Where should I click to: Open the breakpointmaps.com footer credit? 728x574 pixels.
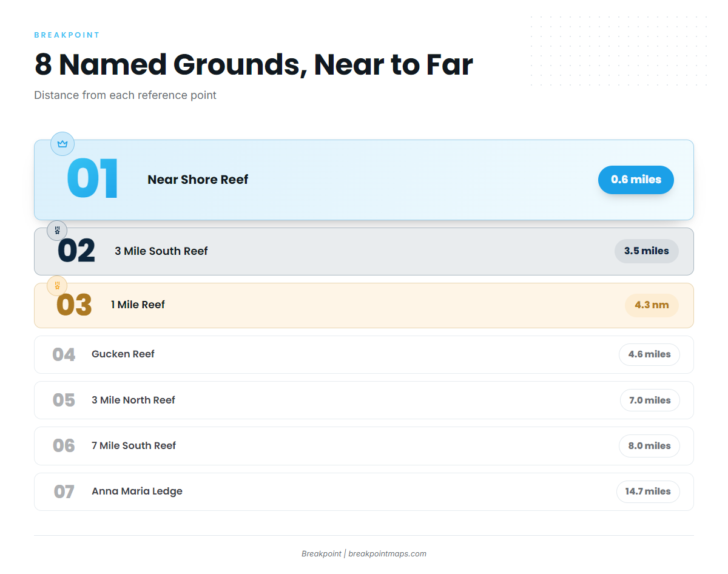pyautogui.click(x=364, y=553)
